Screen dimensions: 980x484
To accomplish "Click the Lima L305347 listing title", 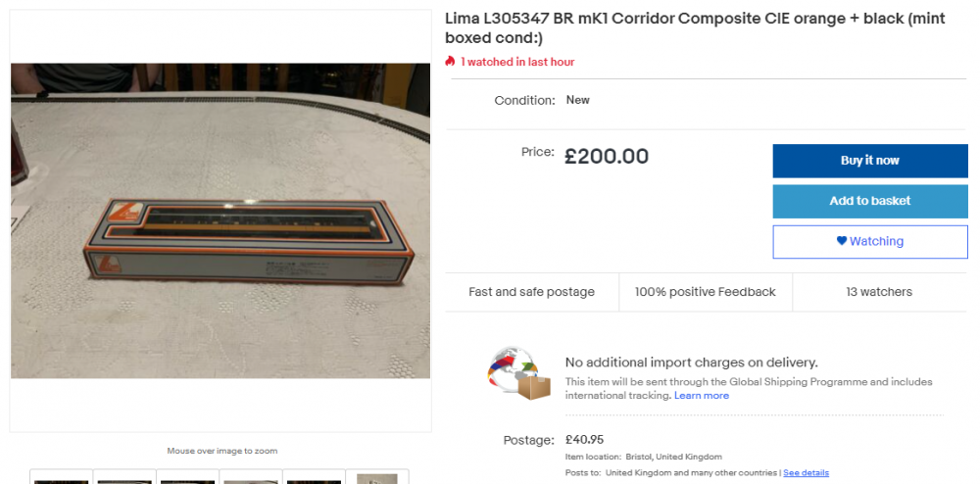I will point(694,28).
